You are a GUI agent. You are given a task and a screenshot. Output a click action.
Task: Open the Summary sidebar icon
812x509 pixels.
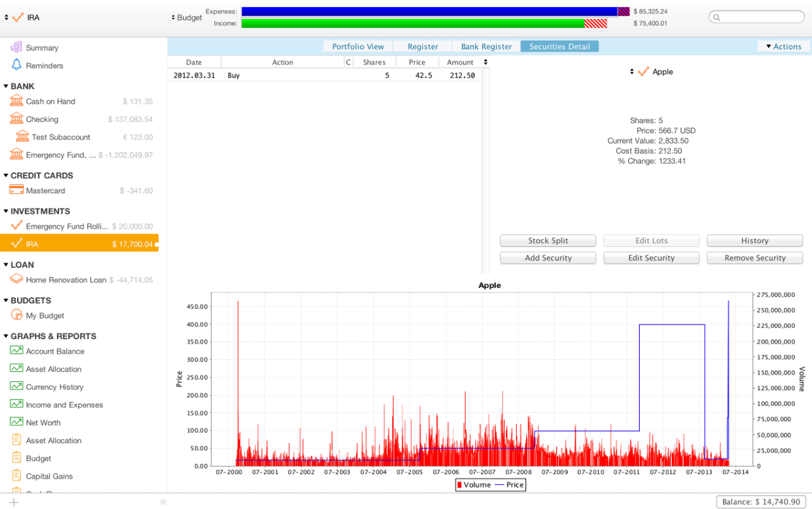click(16, 47)
